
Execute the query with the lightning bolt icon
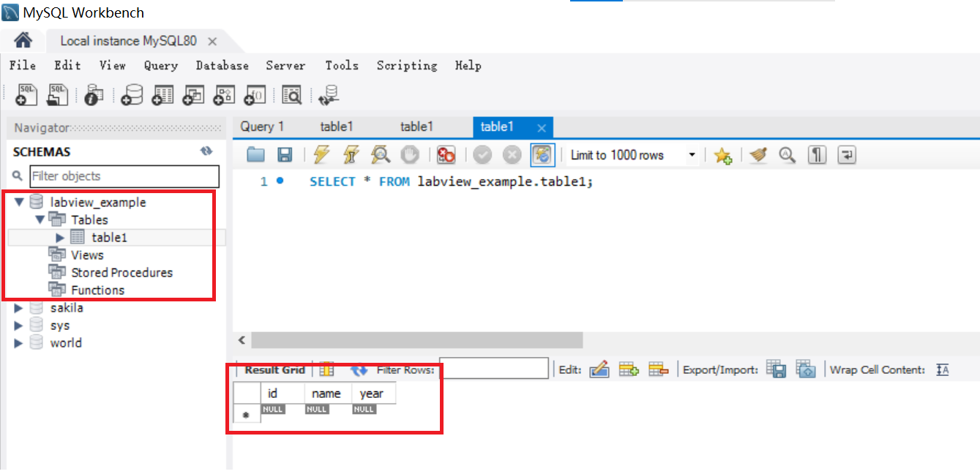pyautogui.click(x=321, y=154)
